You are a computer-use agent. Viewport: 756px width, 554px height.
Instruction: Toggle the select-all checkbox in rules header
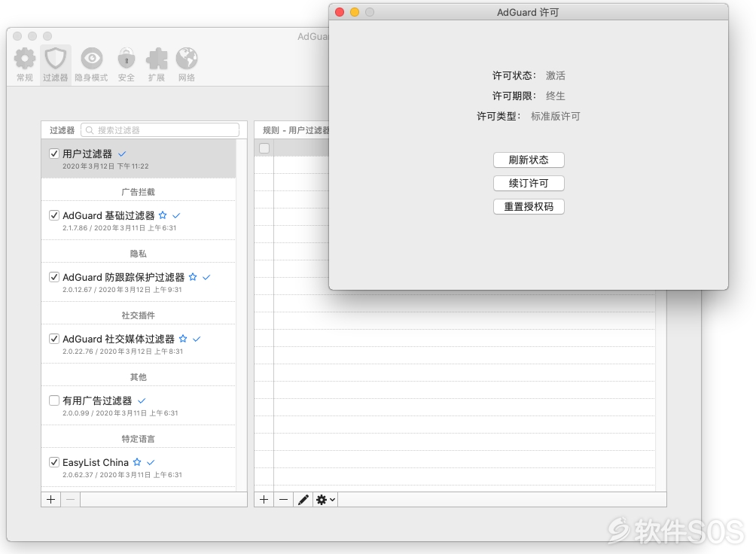point(264,148)
